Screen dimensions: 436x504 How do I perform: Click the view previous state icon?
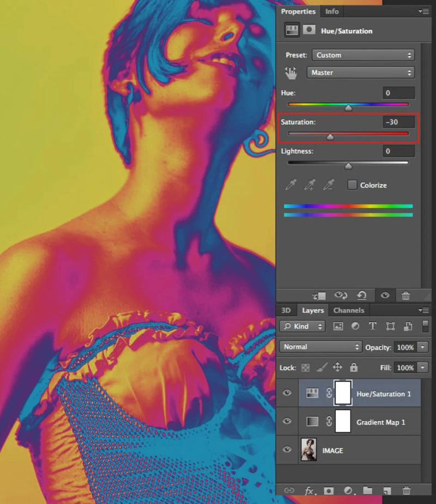click(341, 295)
